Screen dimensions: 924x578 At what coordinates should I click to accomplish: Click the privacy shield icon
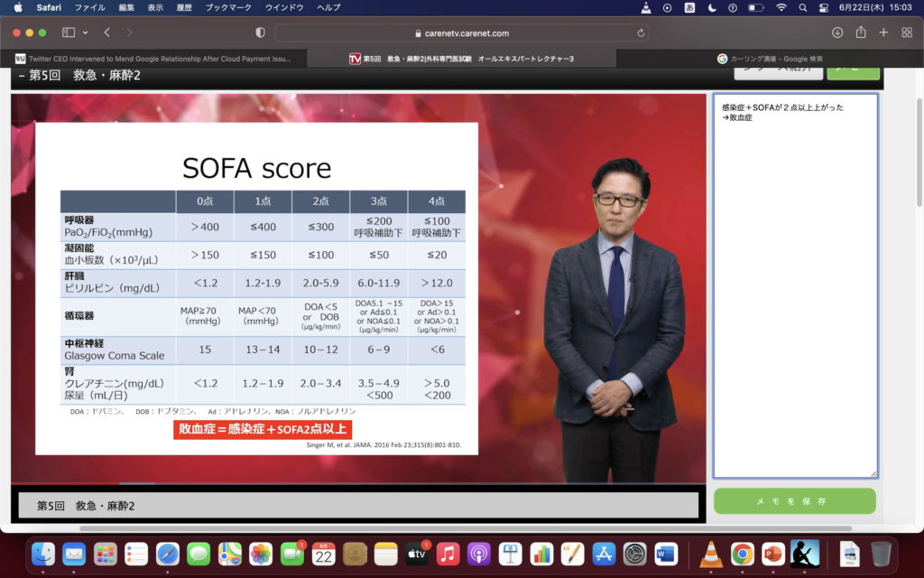[x=261, y=33]
